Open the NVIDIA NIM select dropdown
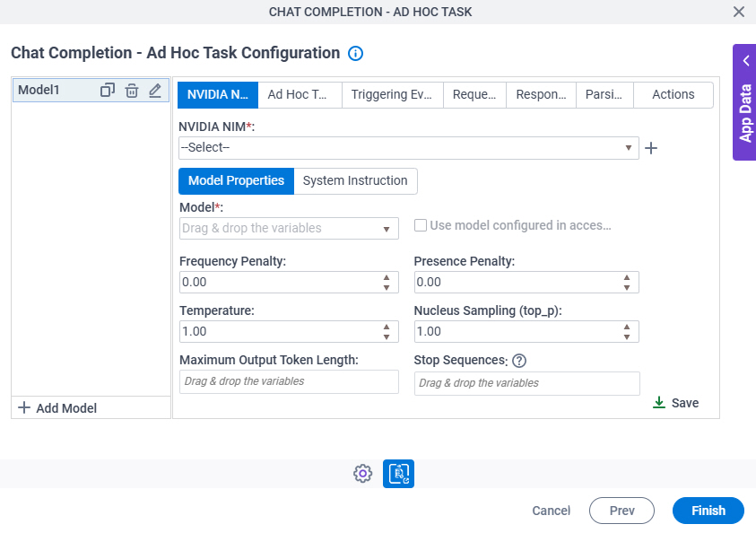This screenshot has width=756, height=533. click(408, 147)
